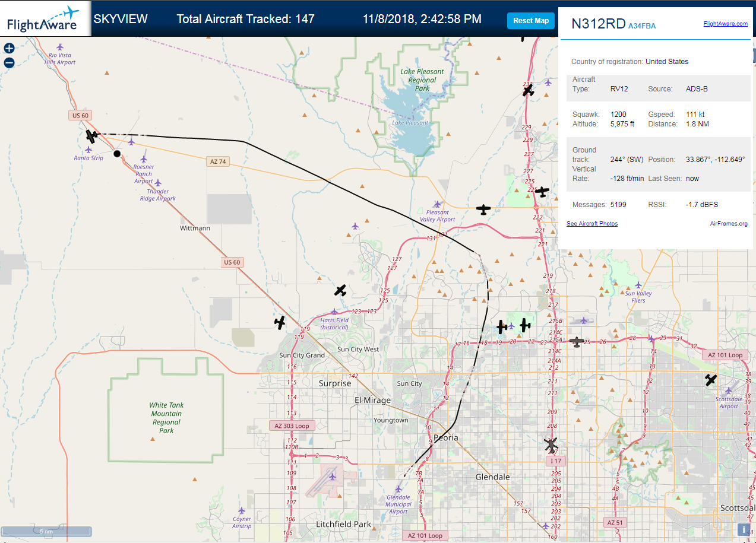Select the tracked aircraft at US 60 track end
The width and height of the screenshot is (756, 543).
coord(91,136)
